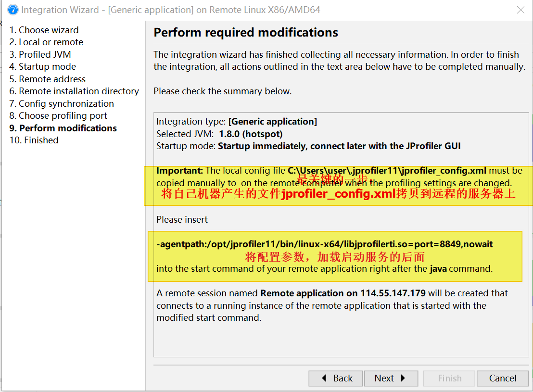Open step '10. Finished'
Image resolution: width=533 pixels, height=392 pixels.
34,140
